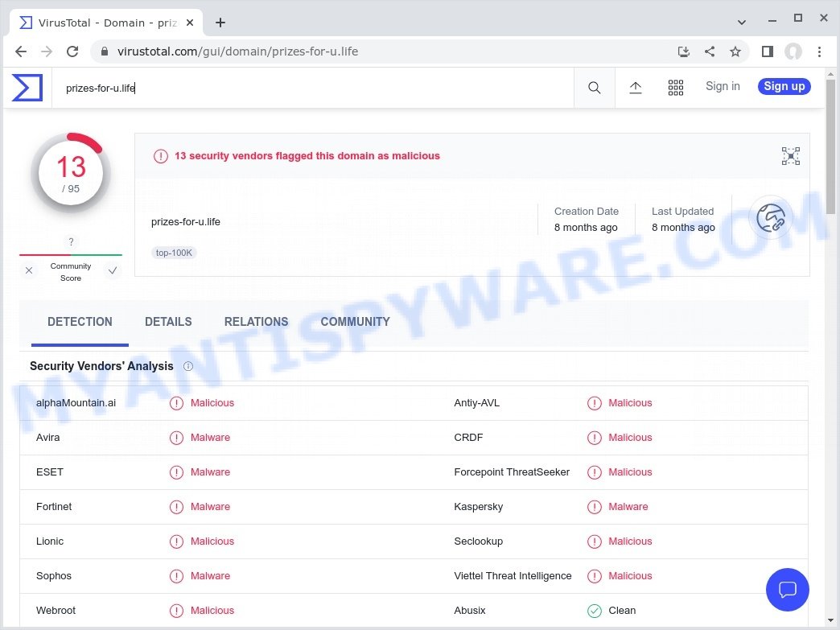Viewport: 840px width, 630px height.
Task: Click the browser address bar URL
Action: 238,51
